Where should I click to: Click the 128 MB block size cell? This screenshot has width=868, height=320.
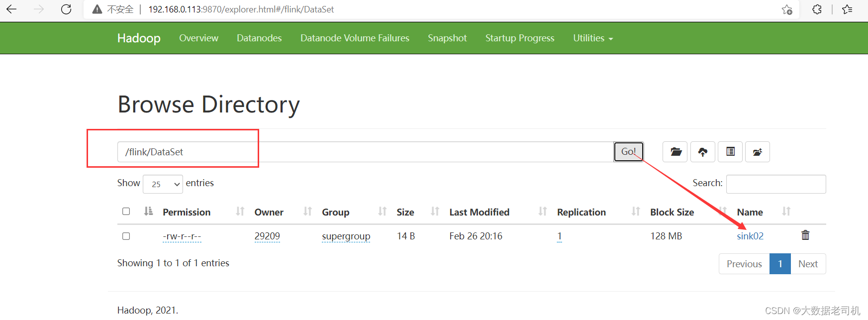(x=666, y=236)
